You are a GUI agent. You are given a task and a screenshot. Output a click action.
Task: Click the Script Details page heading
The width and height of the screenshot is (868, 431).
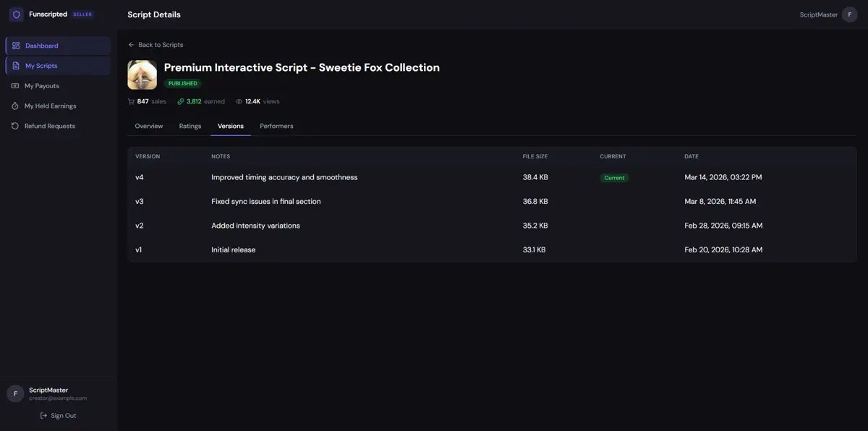154,14
